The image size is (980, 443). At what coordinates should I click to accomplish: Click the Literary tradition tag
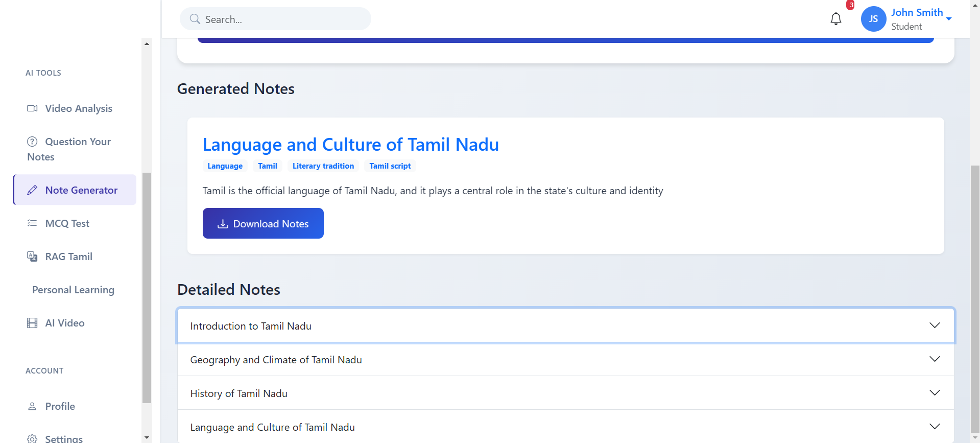(x=323, y=166)
